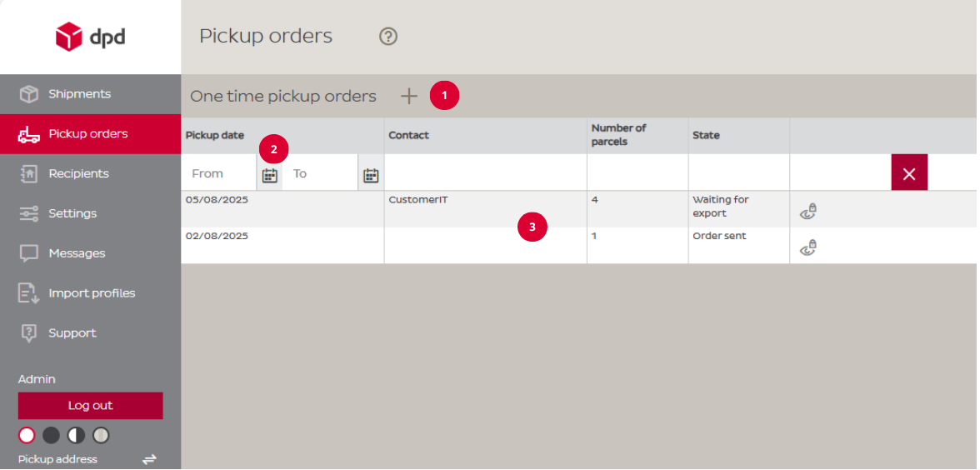
Task: Click the dpd logo
Action: click(x=91, y=37)
